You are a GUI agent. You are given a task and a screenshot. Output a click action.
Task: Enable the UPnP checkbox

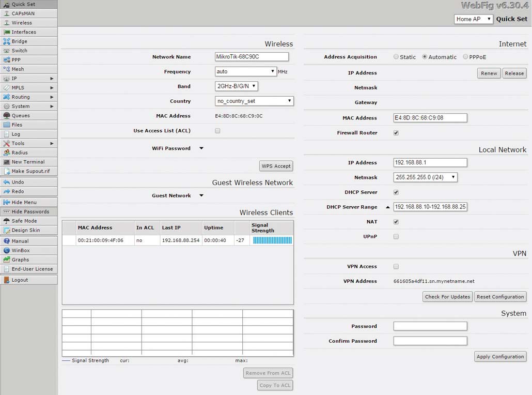tap(396, 236)
